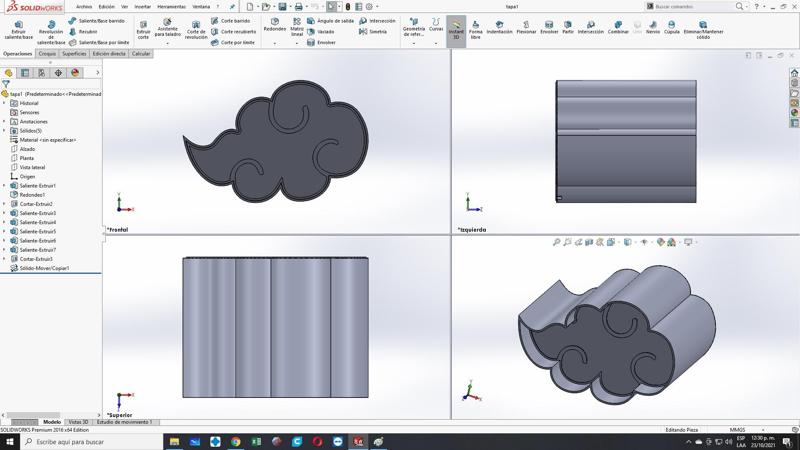Expand the Saliente-Extruir1 feature node
800x450 pixels.
[x=4, y=185]
